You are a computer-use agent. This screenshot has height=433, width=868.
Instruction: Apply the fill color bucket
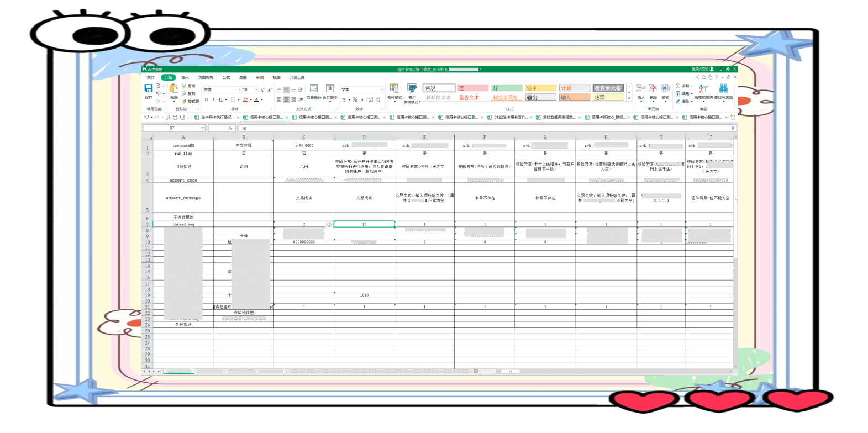[x=245, y=99]
